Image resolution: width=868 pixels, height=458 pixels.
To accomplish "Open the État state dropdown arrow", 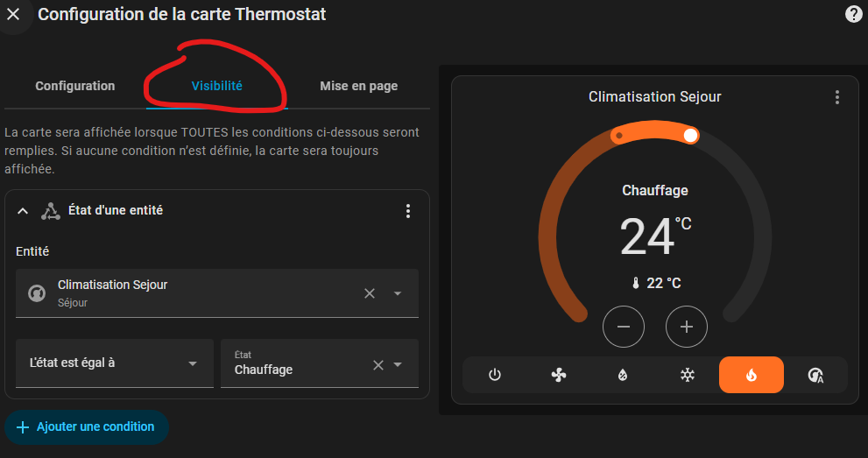I will click(x=398, y=365).
